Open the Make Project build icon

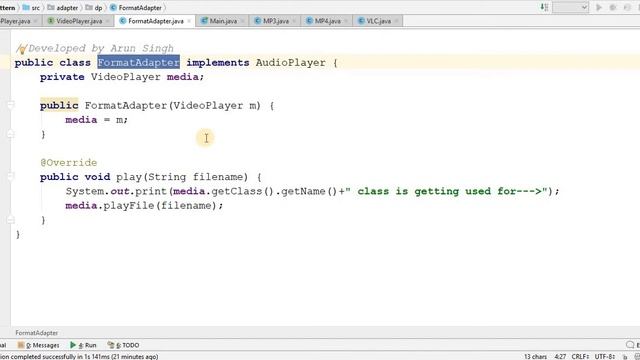[x=544, y=7]
